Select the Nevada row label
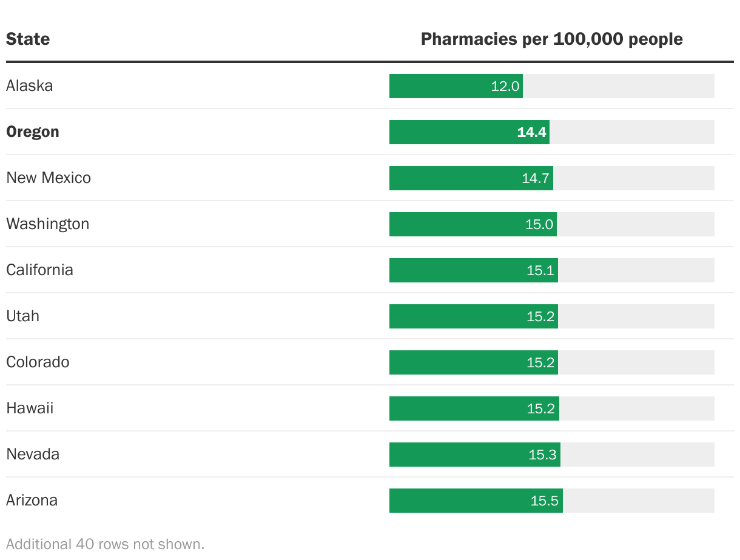This screenshot has width=740, height=560. 33,455
